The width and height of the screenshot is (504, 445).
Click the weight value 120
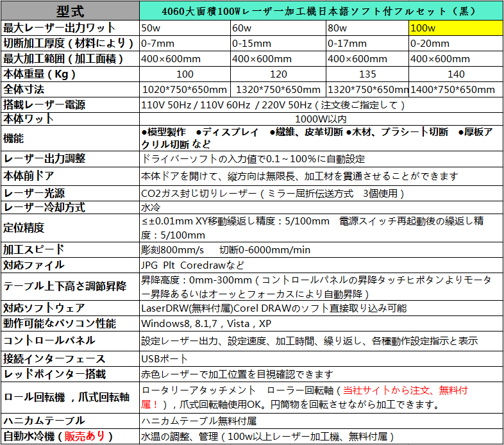coord(278,74)
